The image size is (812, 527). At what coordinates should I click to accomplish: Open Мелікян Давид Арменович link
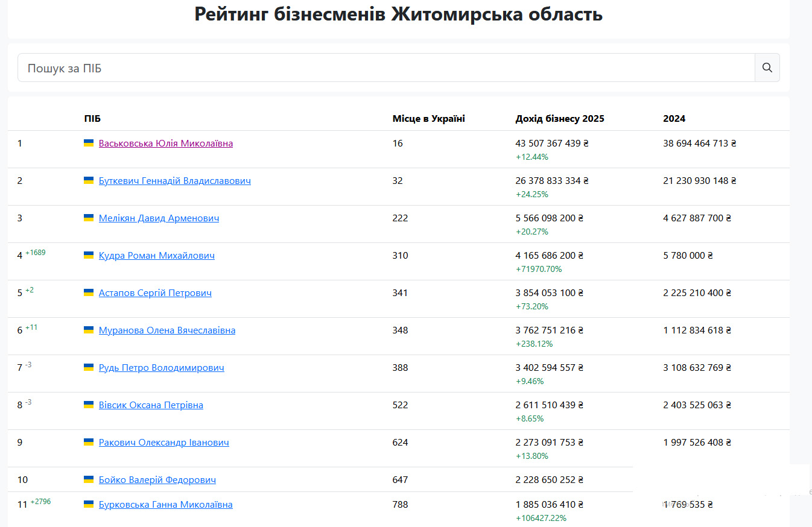159,218
